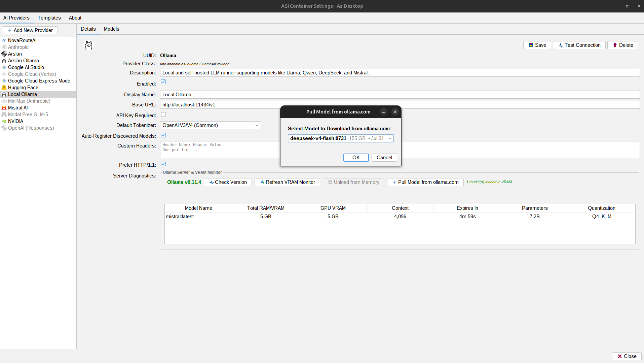644x363 pixels.
Task: Toggle the API Key Required checkbox
Action: click(163, 114)
